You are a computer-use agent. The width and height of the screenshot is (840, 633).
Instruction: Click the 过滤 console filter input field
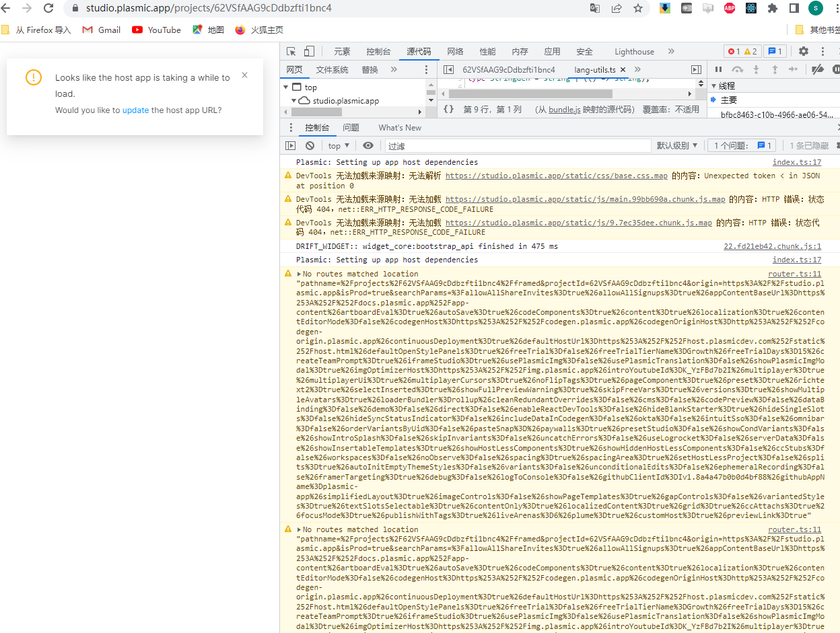(517, 145)
